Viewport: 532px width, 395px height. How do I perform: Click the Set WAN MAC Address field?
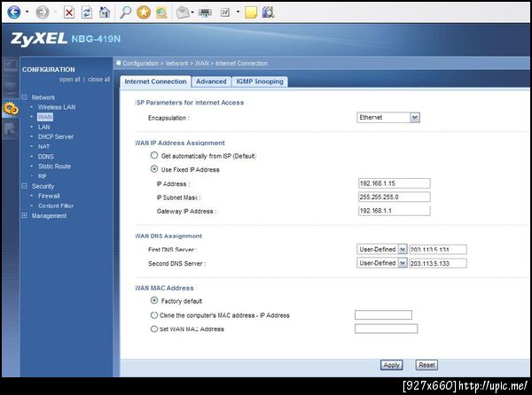tap(386, 329)
